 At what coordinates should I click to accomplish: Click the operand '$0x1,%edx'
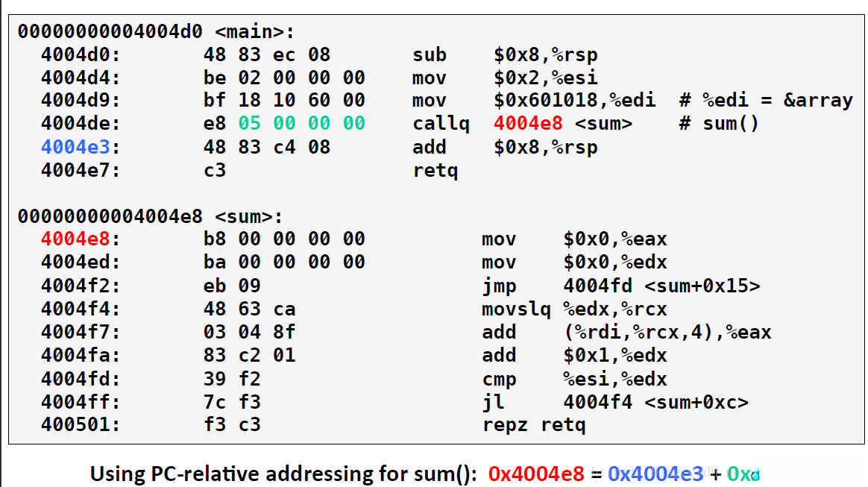(x=615, y=355)
